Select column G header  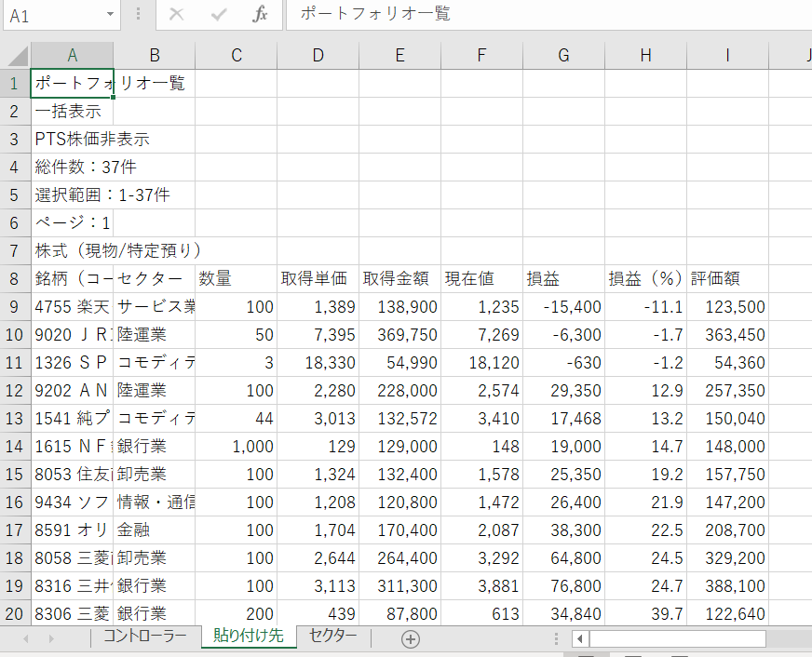[563, 55]
